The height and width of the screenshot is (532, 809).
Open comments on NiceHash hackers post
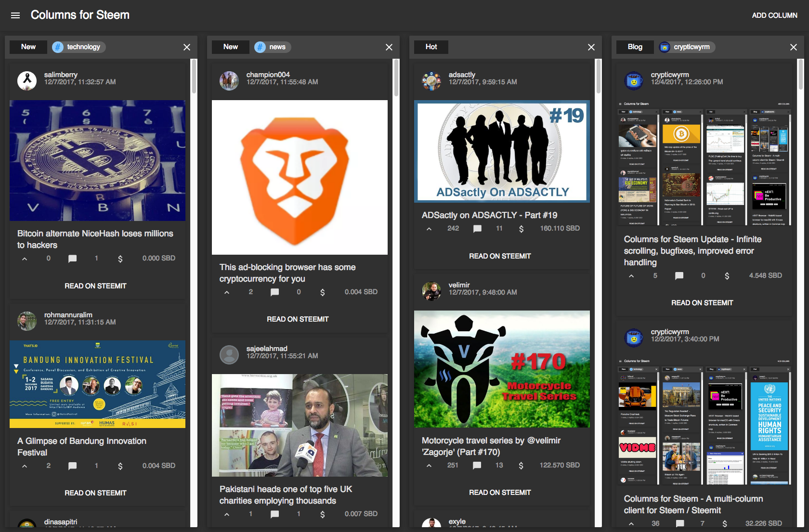pyautogui.click(x=72, y=259)
